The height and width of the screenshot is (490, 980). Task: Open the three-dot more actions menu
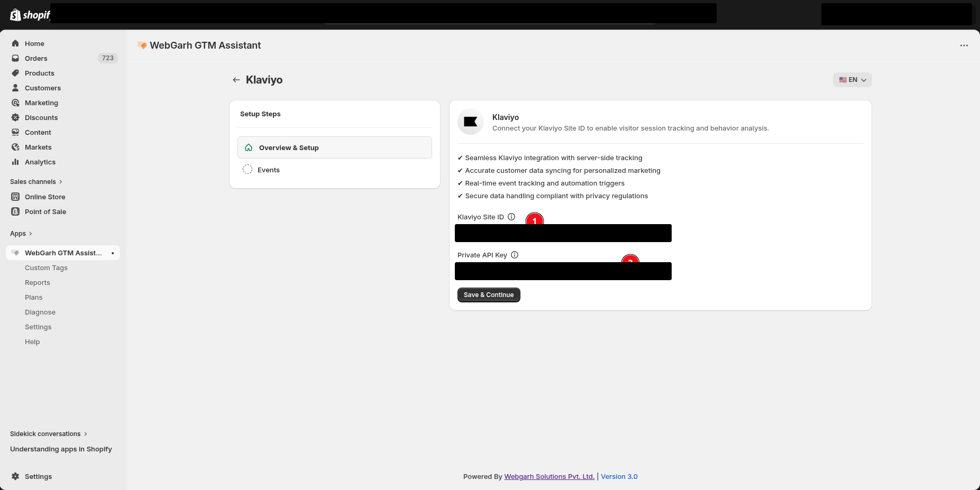coord(964,45)
